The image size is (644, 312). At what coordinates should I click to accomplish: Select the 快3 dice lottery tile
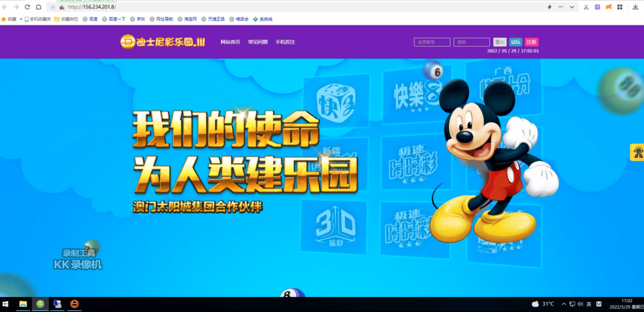pos(336,101)
